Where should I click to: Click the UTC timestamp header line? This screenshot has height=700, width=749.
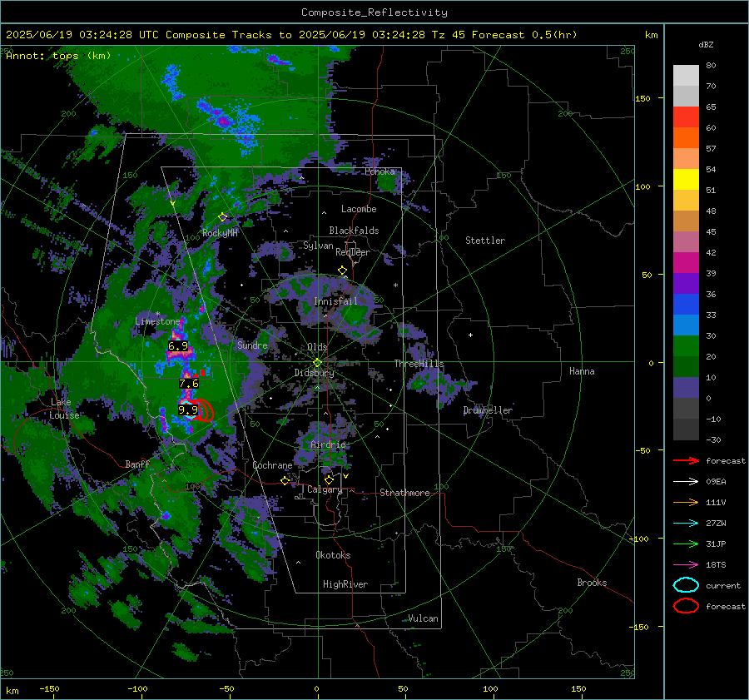click(291, 35)
